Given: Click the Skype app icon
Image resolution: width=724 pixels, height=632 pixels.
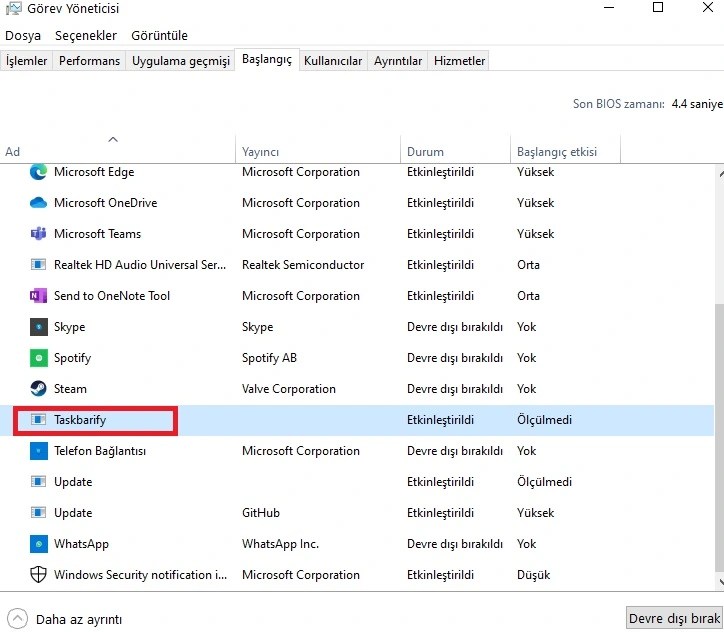Looking at the screenshot, I should click(x=39, y=327).
